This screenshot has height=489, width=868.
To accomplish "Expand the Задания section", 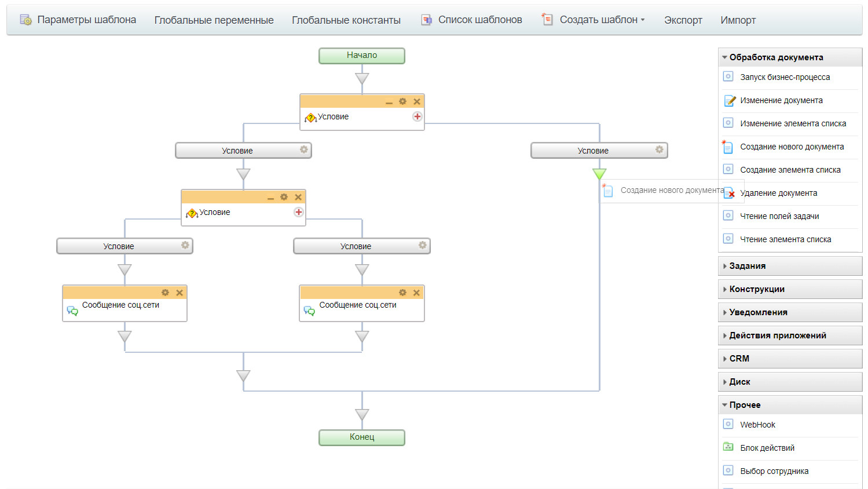I will coord(747,266).
